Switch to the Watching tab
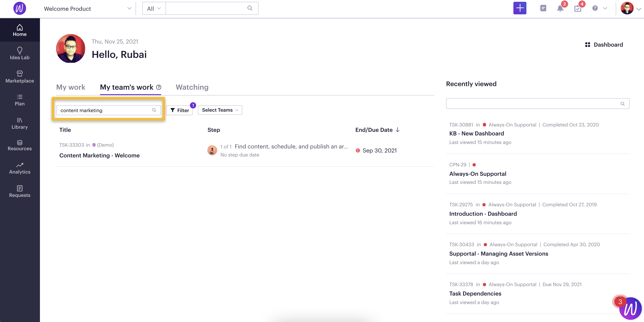Image resolution: width=644 pixels, height=322 pixels. [x=192, y=87]
